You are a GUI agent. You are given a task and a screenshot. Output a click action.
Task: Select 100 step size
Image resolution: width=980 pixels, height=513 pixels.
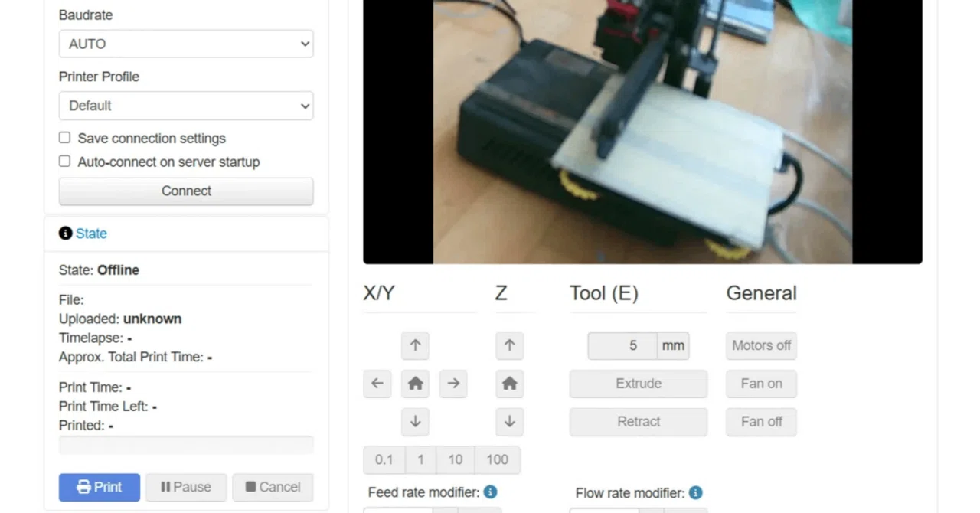click(498, 459)
